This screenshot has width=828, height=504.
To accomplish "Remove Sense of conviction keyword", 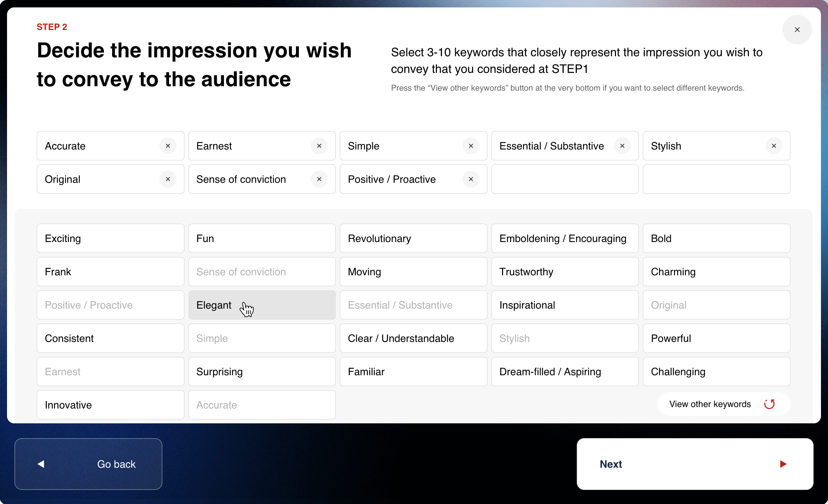I will [x=319, y=179].
